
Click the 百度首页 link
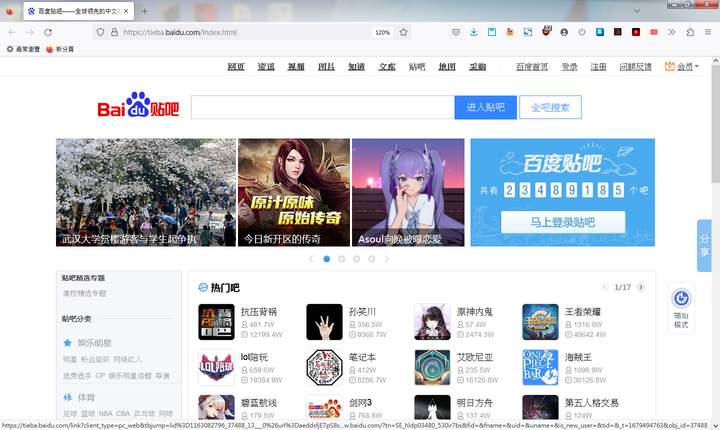(x=532, y=67)
